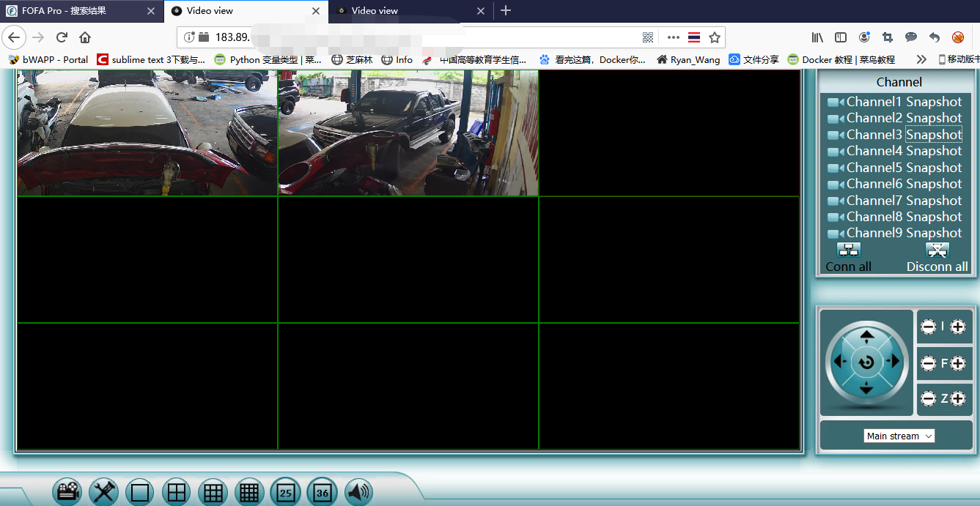Image resolution: width=980 pixels, height=506 pixels.
Task: Open the settings tools icon
Action: (104, 492)
